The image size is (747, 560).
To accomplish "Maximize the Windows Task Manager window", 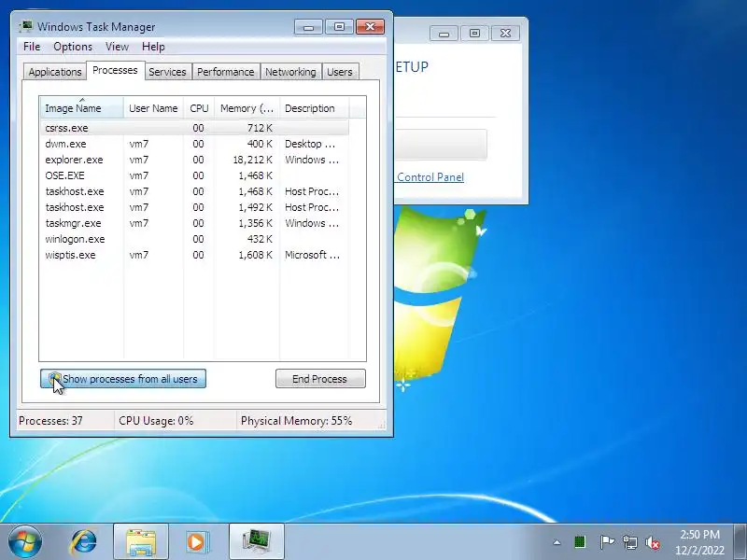I will 339,27.
